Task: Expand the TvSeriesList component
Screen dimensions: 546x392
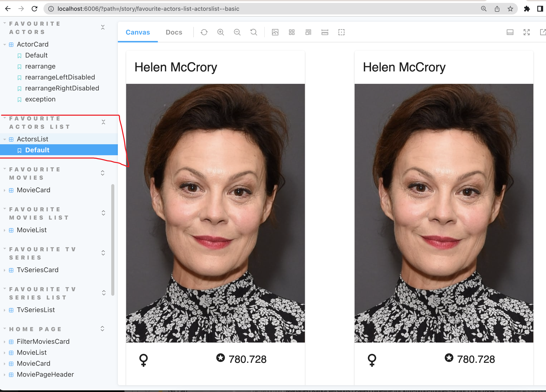Action: (x=36, y=310)
